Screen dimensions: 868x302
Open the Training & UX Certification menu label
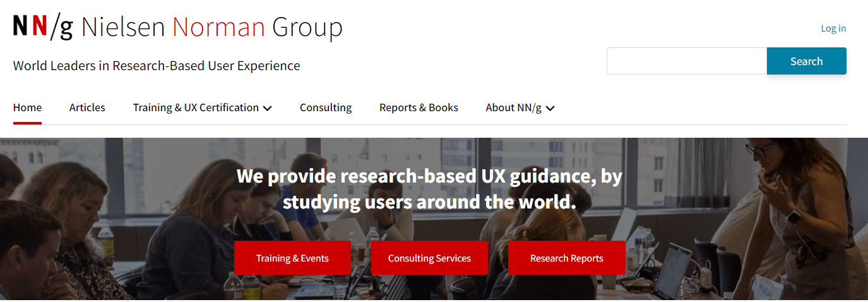coord(196,107)
